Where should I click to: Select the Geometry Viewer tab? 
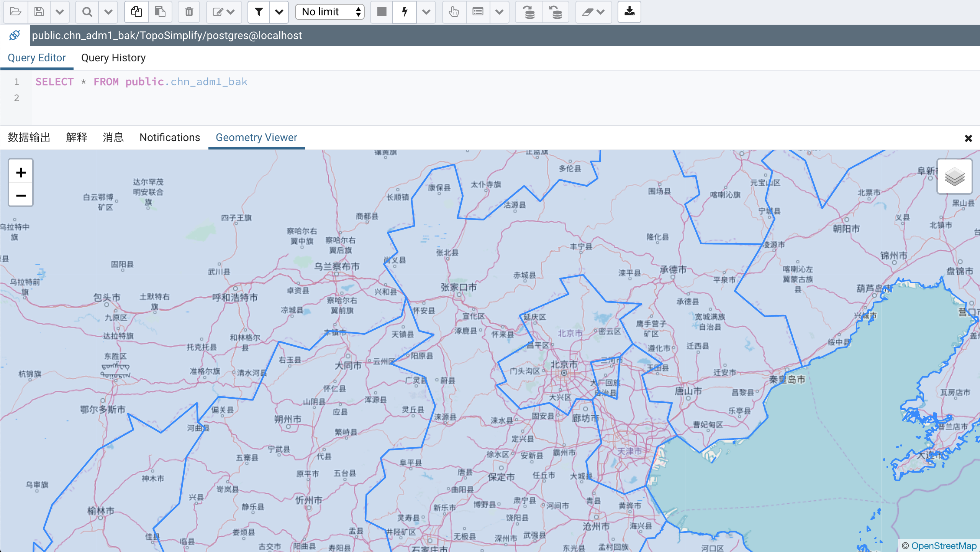pyautogui.click(x=256, y=137)
